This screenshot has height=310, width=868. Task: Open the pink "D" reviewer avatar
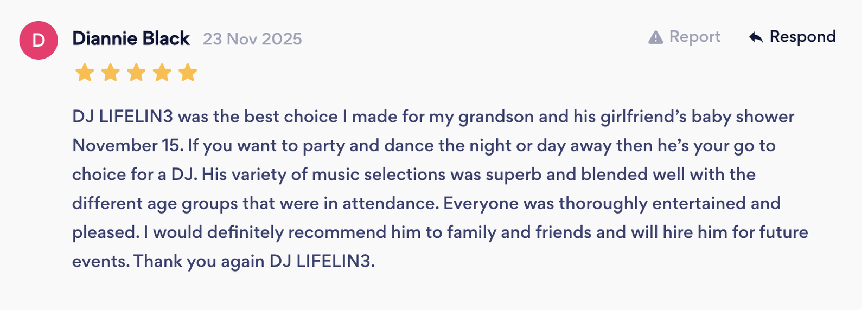39,40
